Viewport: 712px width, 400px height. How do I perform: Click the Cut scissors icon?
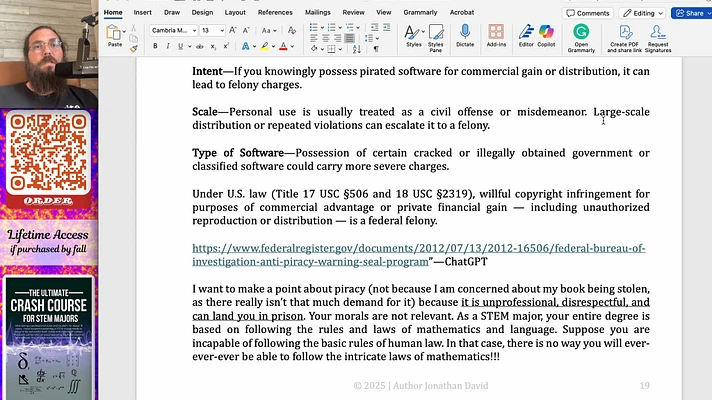134,28
